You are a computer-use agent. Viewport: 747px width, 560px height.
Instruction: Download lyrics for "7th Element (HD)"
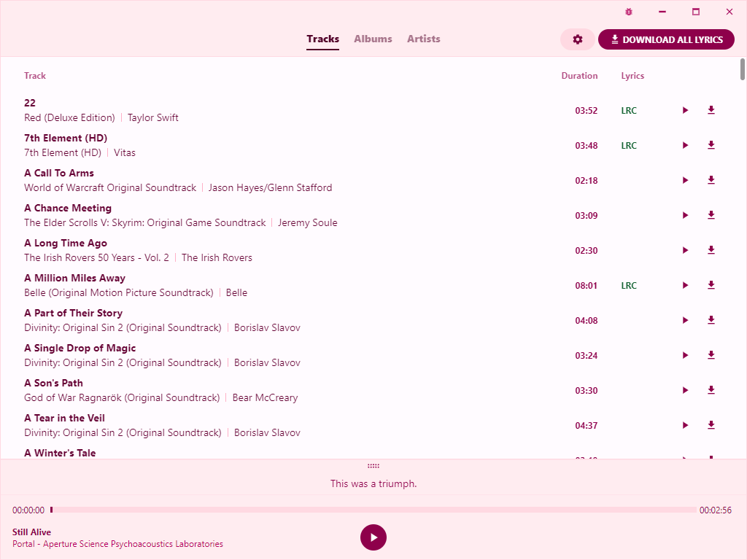(711, 145)
